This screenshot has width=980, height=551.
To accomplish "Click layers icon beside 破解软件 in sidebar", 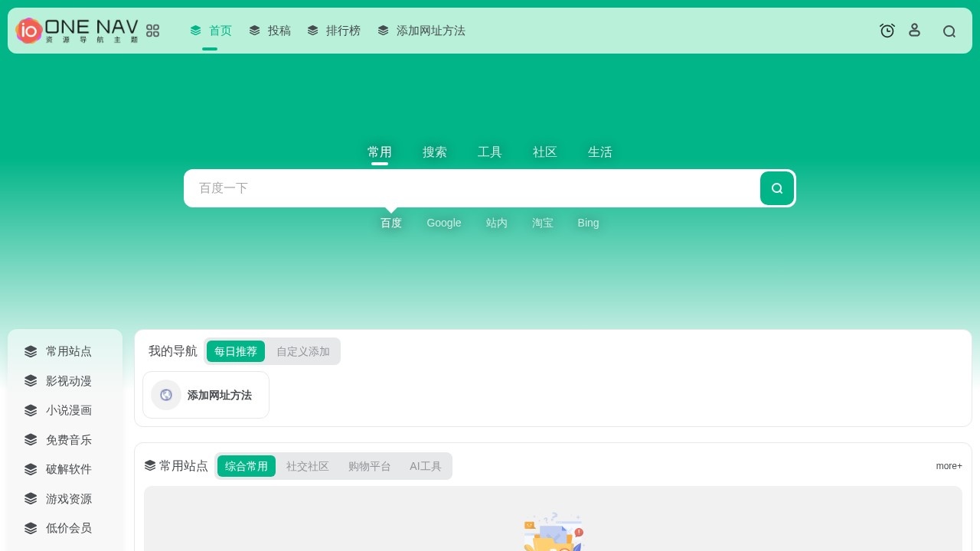I will tap(31, 469).
